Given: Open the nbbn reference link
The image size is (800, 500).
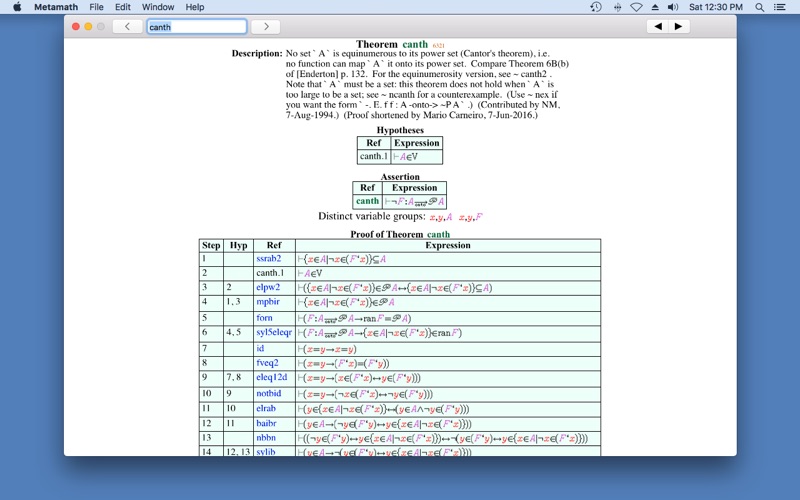Looking at the screenshot, I should (x=266, y=437).
